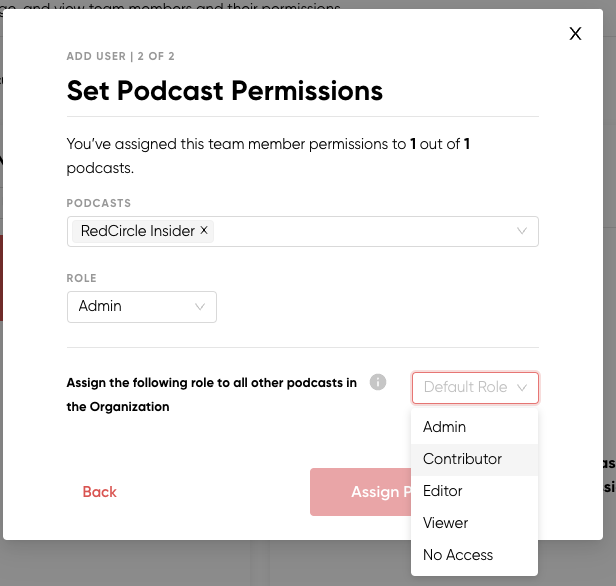
Task: Focus the empty Podcasts selection field area
Action: pos(363,231)
